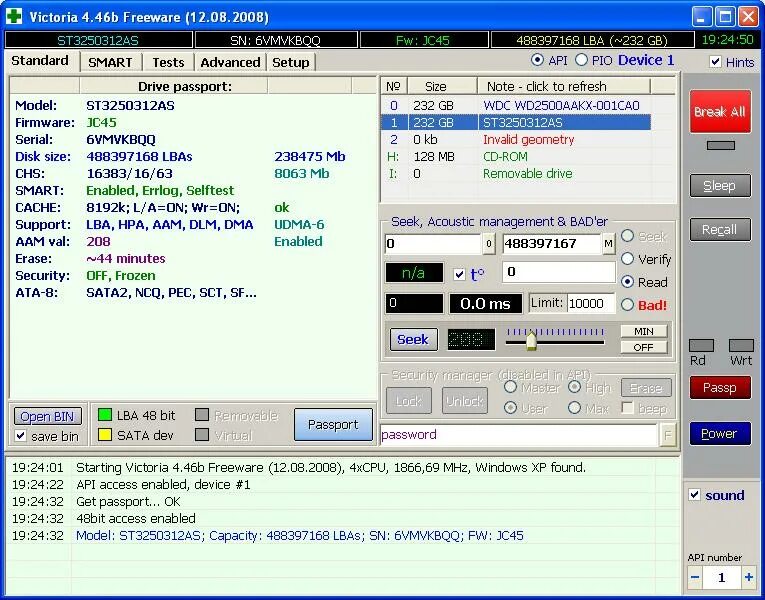Image resolution: width=765 pixels, height=600 pixels.
Task: Toggle the sound checkbox
Action: coord(694,495)
